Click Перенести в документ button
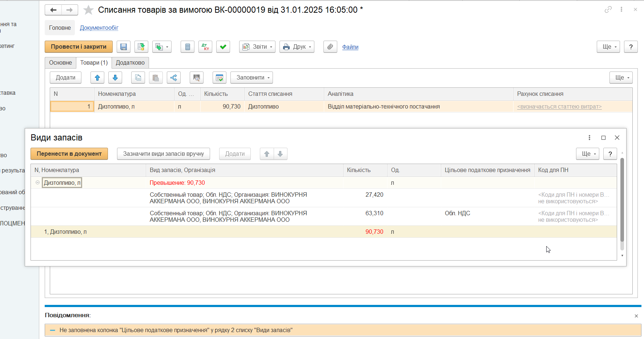This screenshot has height=339, width=644. coord(69,154)
